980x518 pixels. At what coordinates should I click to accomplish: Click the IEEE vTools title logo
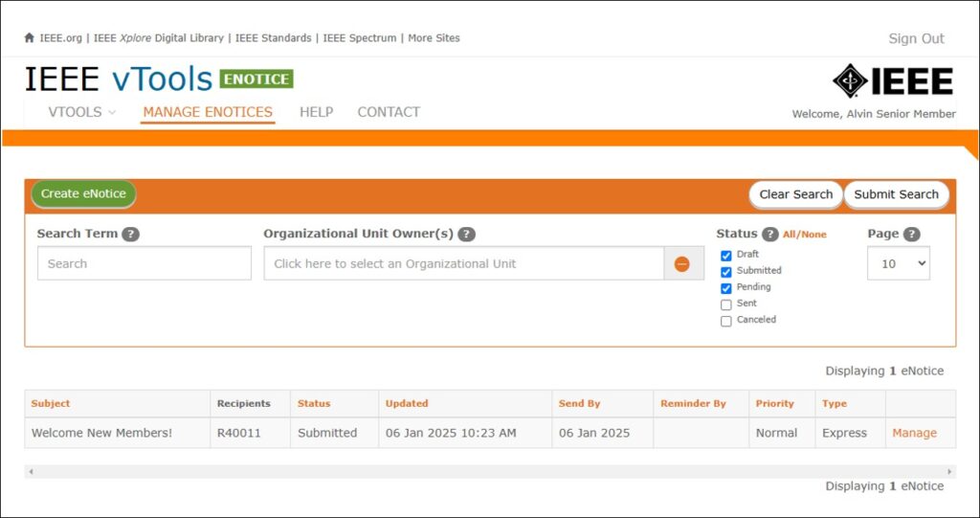pos(119,79)
